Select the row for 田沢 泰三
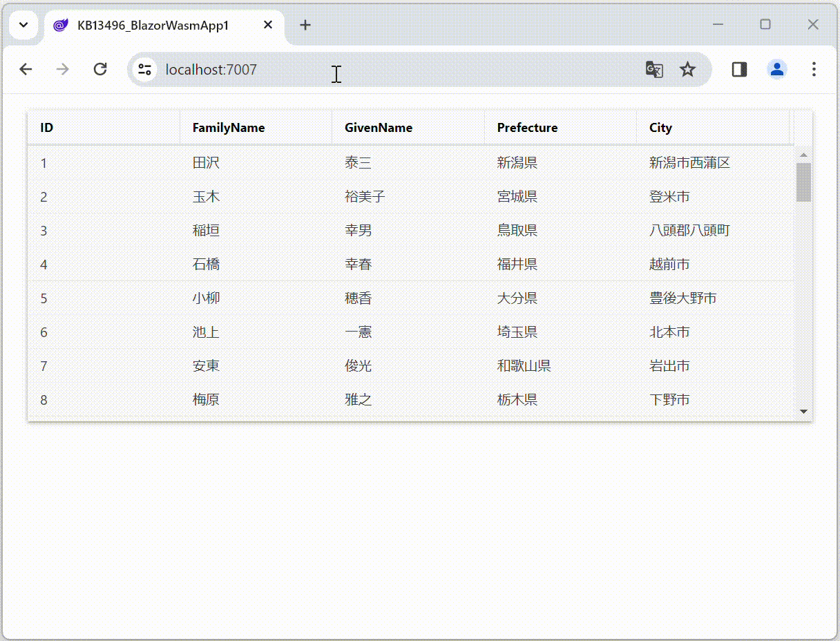This screenshot has width=840, height=641. tap(345, 162)
